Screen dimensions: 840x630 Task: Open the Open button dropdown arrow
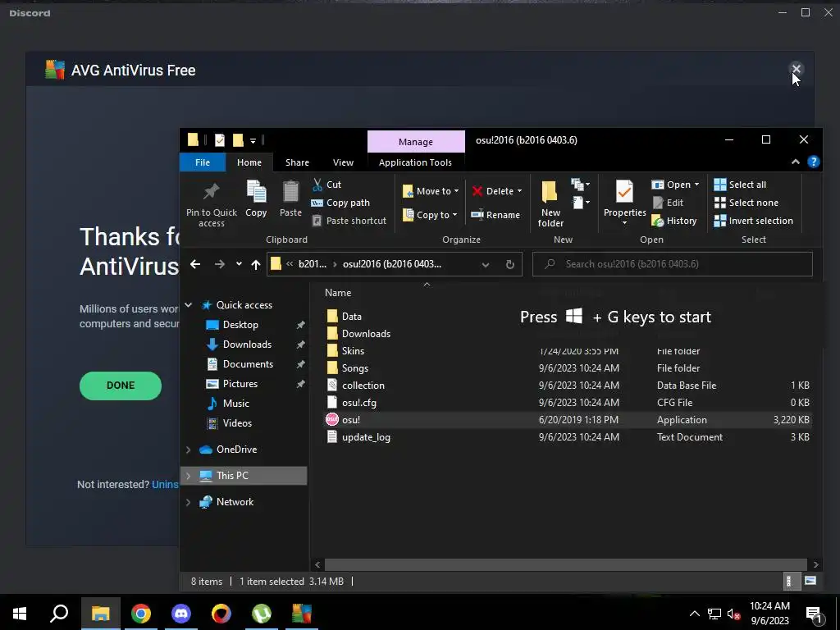point(696,185)
